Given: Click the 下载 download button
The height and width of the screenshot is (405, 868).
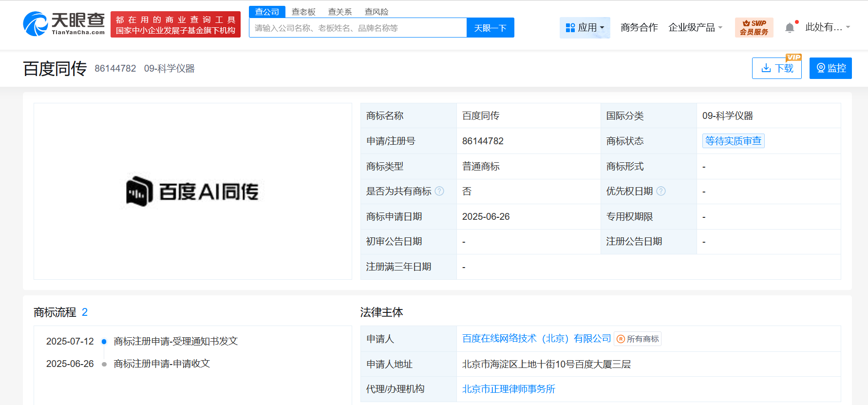Looking at the screenshot, I should click(x=776, y=68).
